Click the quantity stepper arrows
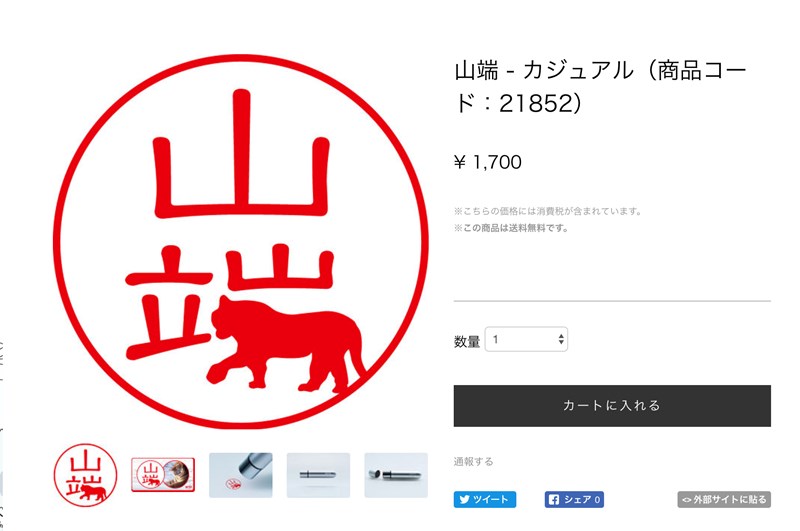The height and width of the screenshot is (531, 800). (x=561, y=339)
